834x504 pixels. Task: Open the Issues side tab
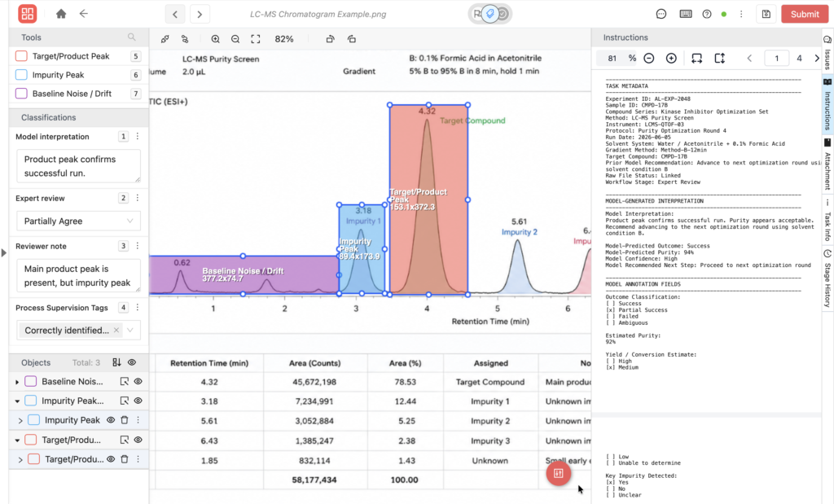click(x=827, y=53)
